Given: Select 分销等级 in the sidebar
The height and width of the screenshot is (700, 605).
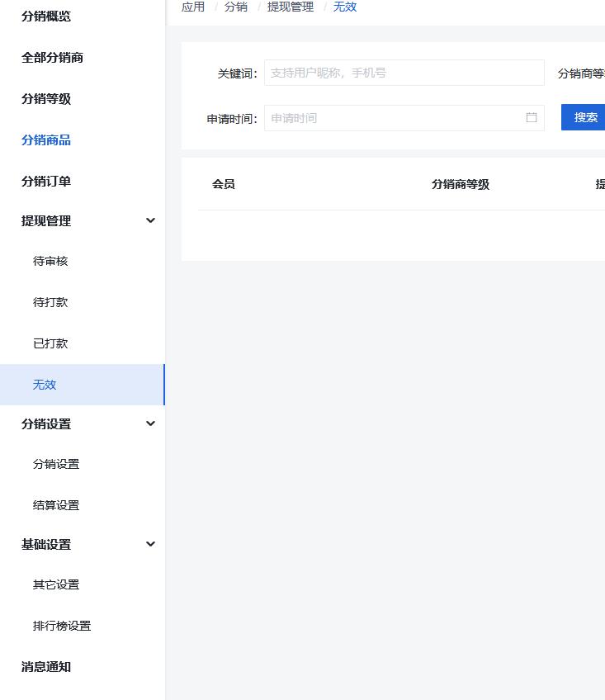Looking at the screenshot, I should (x=46, y=99).
